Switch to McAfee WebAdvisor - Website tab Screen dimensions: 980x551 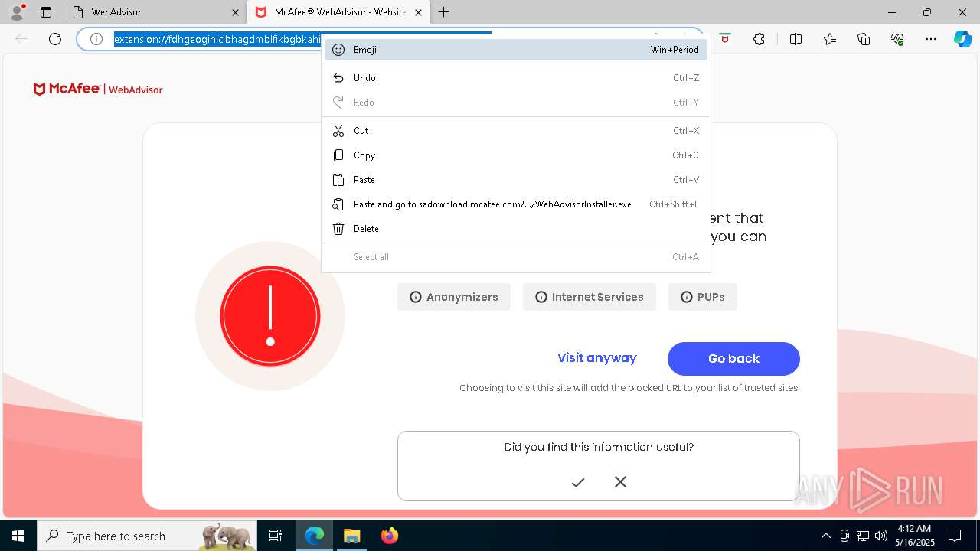(338, 12)
